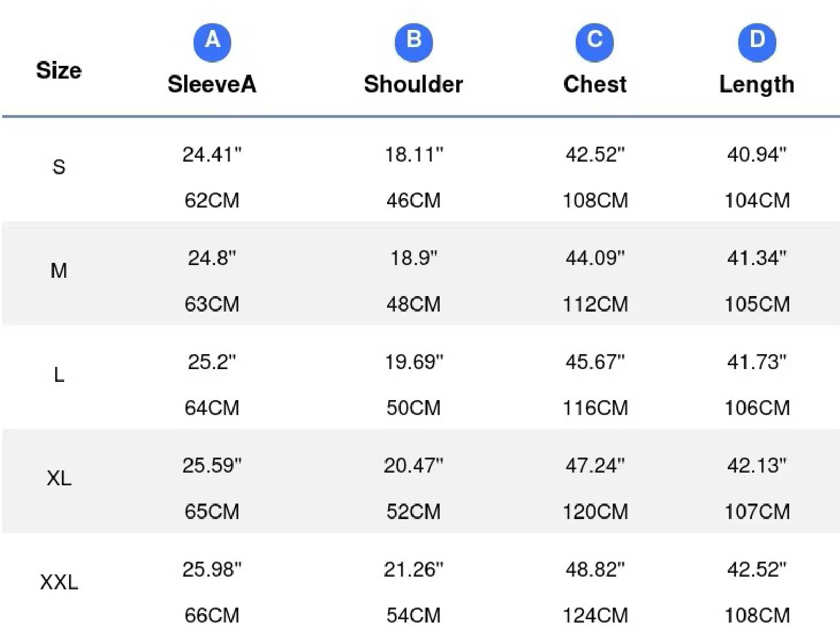The height and width of the screenshot is (643, 840).
Task: Click the 54CM shoulder value
Action: tap(413, 615)
